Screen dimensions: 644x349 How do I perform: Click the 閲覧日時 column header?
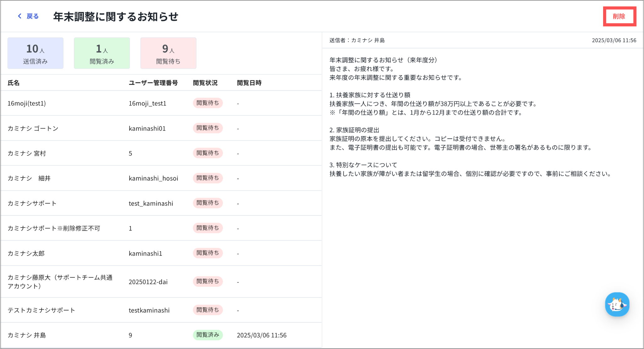click(249, 83)
